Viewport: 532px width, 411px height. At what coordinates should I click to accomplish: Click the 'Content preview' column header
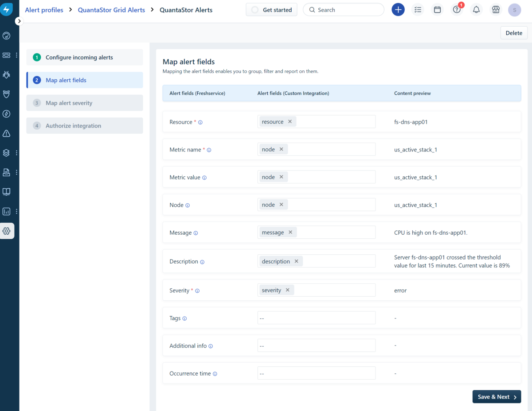coord(412,93)
